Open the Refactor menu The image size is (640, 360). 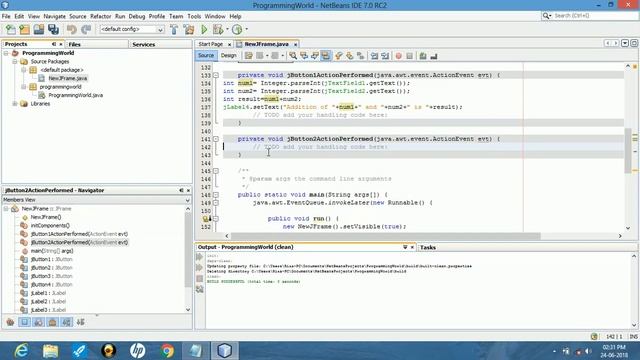tap(100, 16)
